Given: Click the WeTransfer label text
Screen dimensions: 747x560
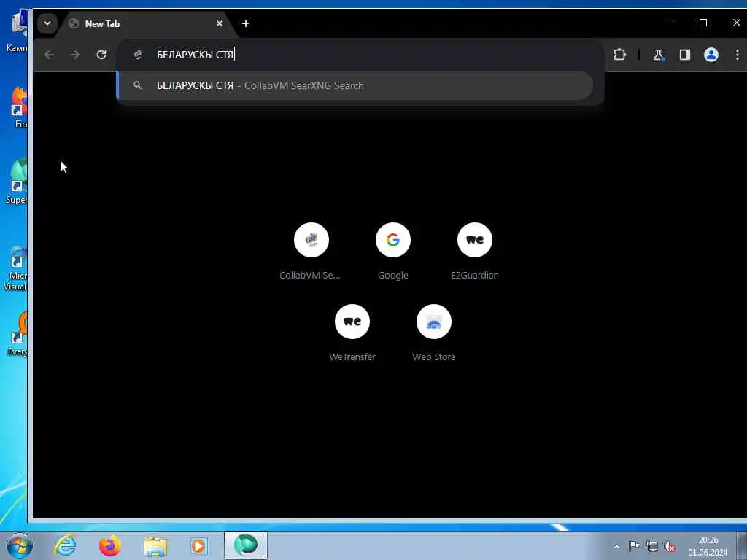Looking at the screenshot, I should (352, 357).
